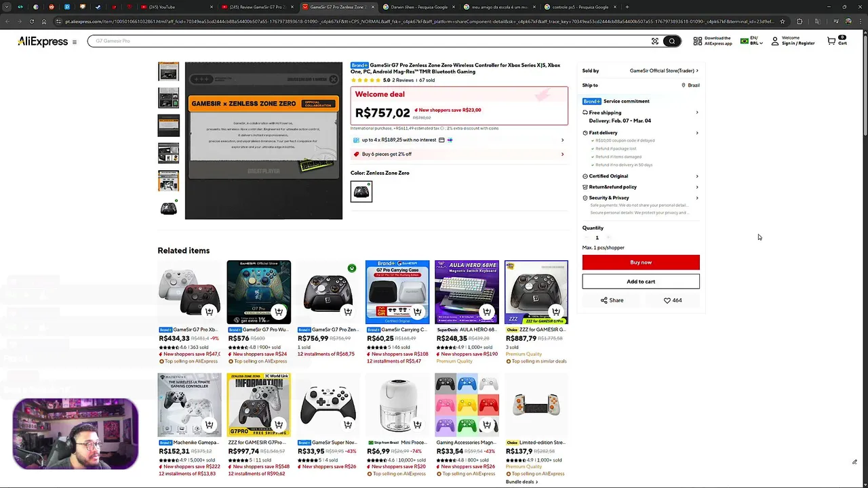
Task: Add GameSir Super Nova item to cart
Action: point(348,425)
